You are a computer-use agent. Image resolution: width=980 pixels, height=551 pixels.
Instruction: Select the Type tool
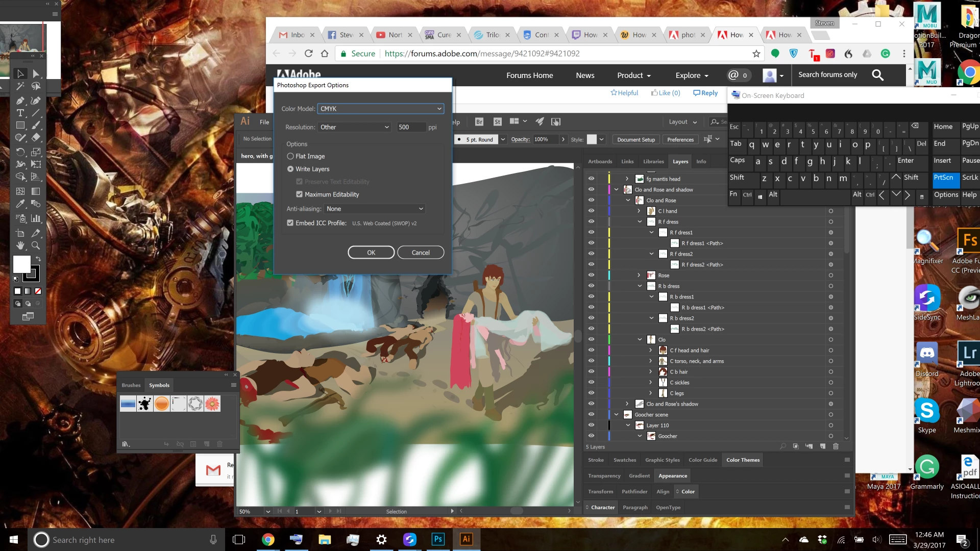[x=20, y=113]
